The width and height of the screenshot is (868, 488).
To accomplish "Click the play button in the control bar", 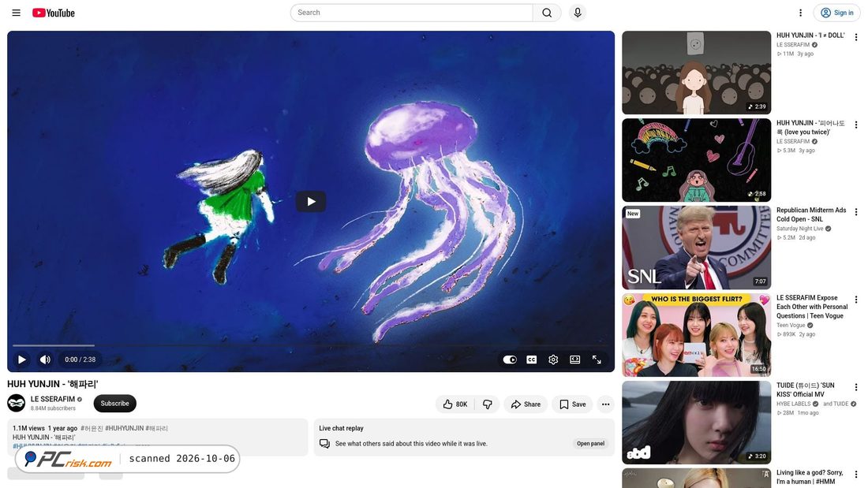I will click(21, 359).
